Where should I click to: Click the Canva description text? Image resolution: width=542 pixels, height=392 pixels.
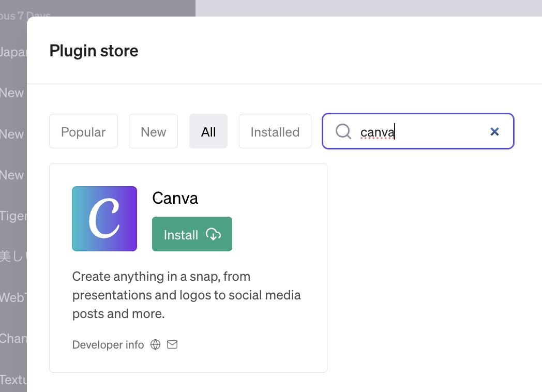coord(186,295)
